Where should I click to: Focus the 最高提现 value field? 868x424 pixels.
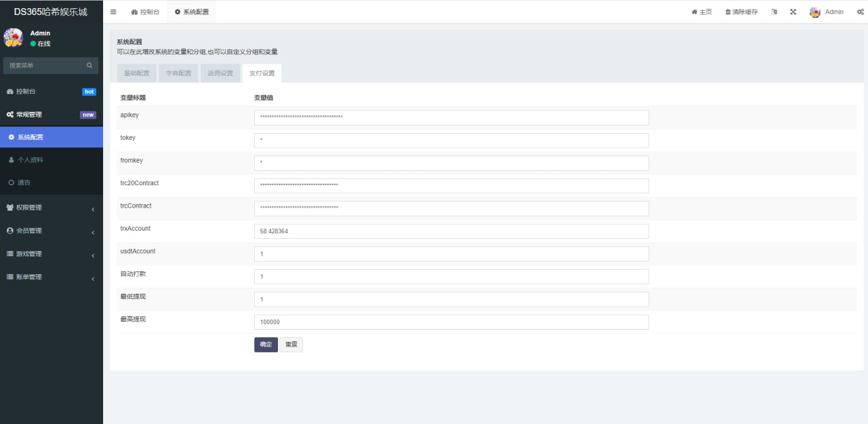tap(451, 322)
